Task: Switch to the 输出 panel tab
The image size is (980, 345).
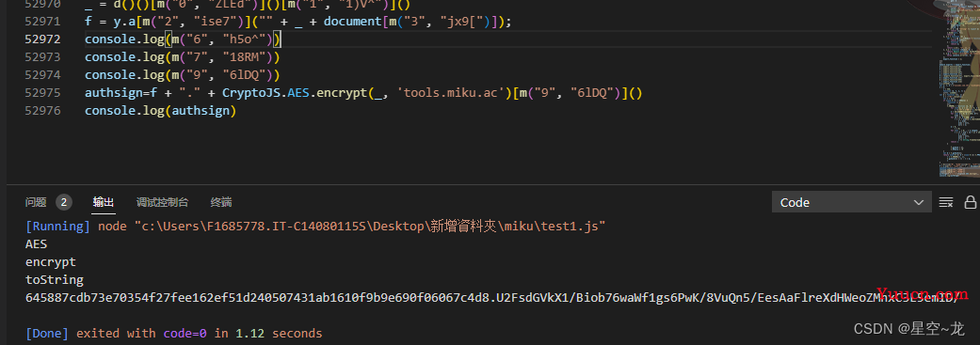Action: coord(104,202)
